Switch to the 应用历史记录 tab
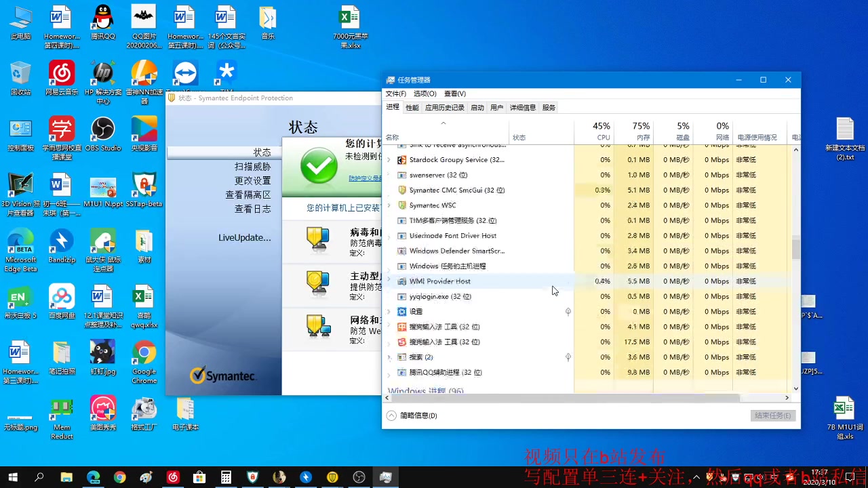Screen dimensions: 868x488 [x=445, y=107]
